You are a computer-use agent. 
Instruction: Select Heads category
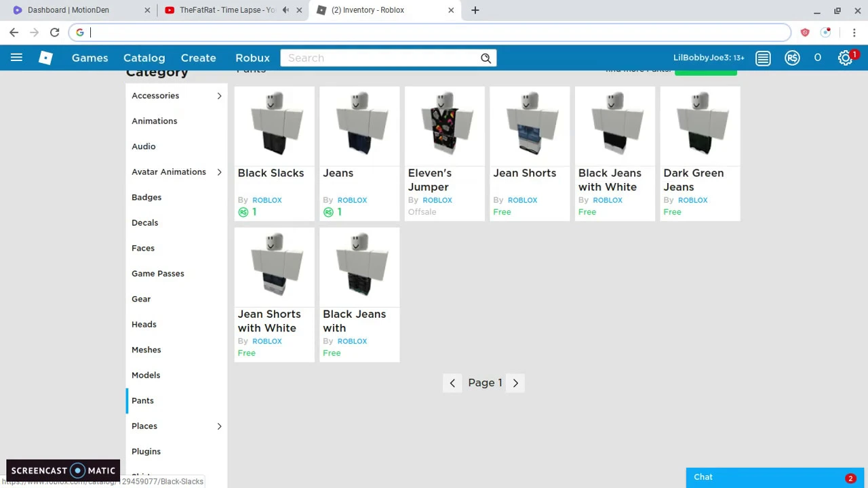click(x=144, y=325)
